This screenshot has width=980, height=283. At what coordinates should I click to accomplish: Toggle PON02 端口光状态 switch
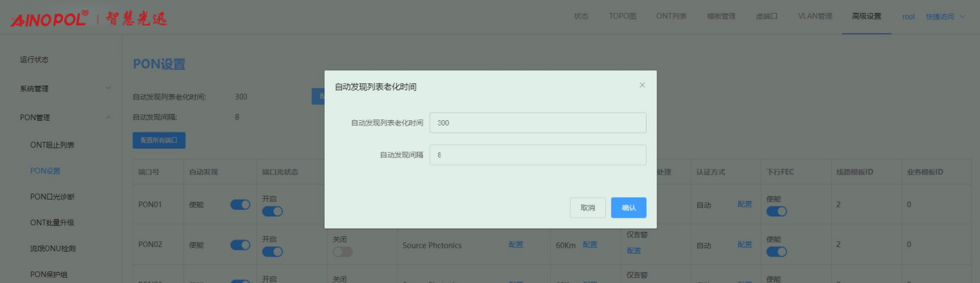[272, 252]
